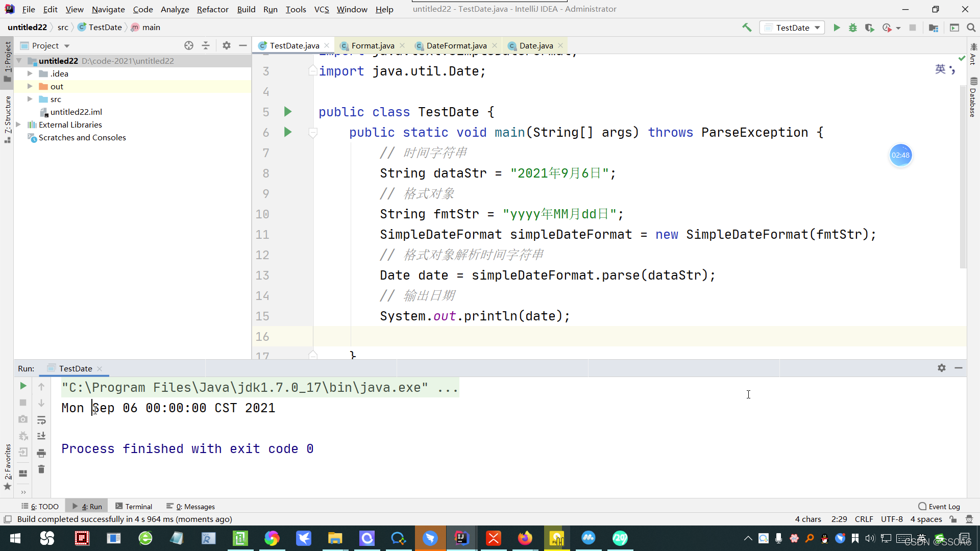This screenshot has height=551, width=980.
Task: Start debugging with the bug icon
Action: coord(853,28)
